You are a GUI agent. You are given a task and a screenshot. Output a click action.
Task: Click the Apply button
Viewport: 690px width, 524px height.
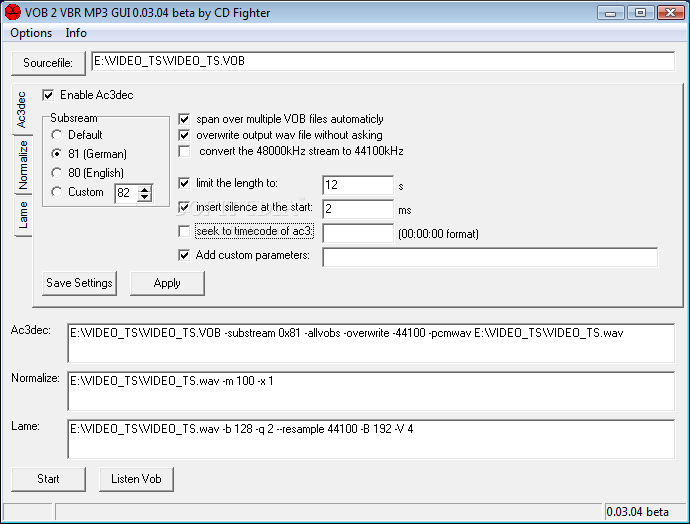click(x=167, y=283)
